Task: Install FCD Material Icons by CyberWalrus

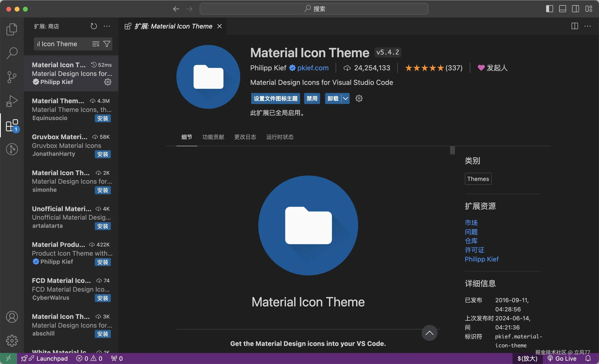Action: click(103, 298)
